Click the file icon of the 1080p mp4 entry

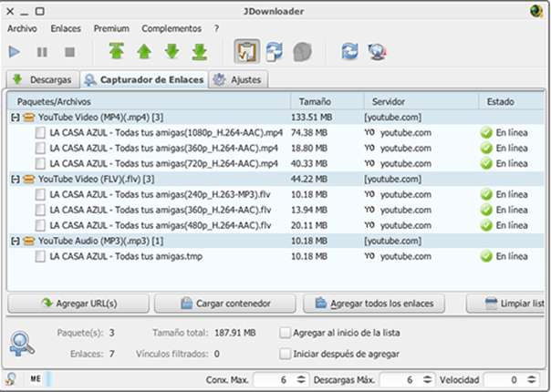pos(40,133)
